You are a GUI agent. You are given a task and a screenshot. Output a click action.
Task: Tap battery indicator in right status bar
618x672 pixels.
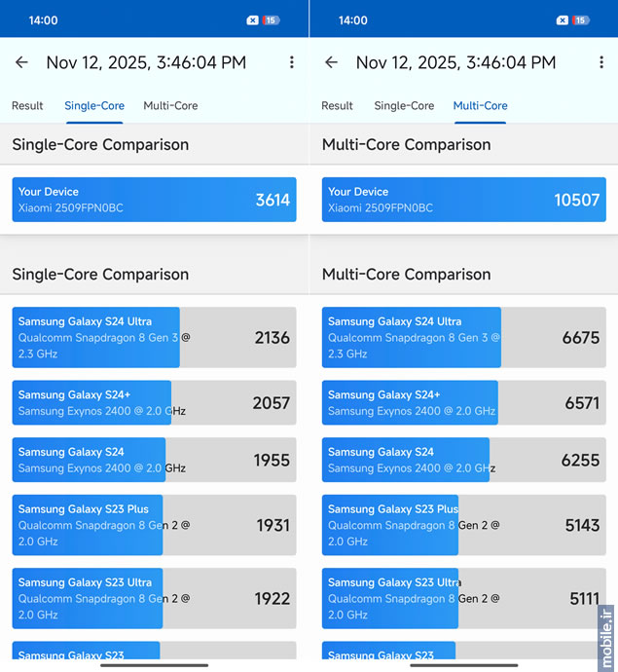[580, 20]
